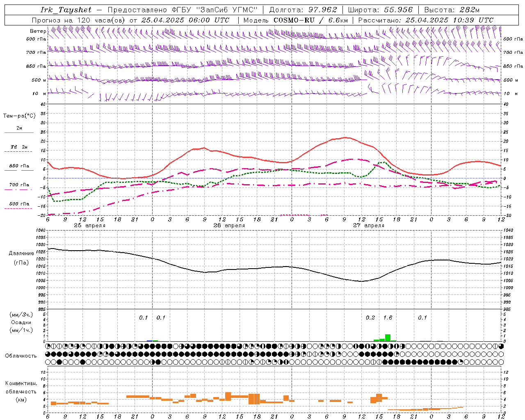This screenshot has width=525, height=420.
Task: Select the elevation text Высота: 282м
Action: pyautogui.click(x=452, y=10)
